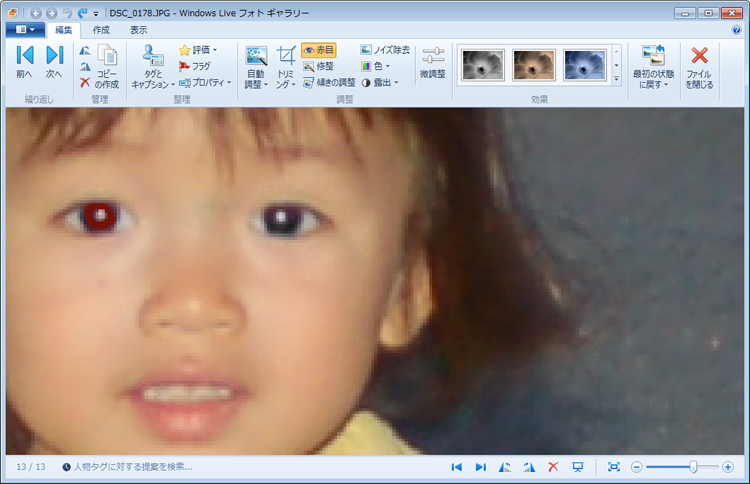The width and height of the screenshot is (750, 484).
Task: Open the 露出 exposure dropdown
Action: click(380, 83)
